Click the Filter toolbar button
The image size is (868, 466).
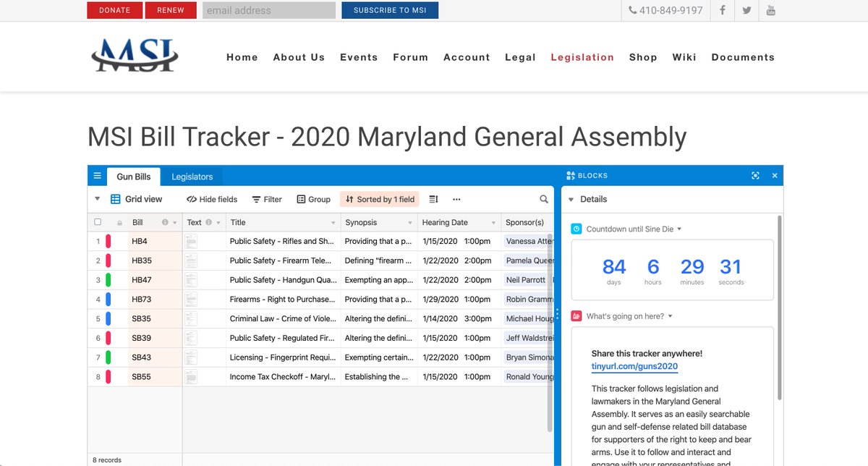click(267, 199)
